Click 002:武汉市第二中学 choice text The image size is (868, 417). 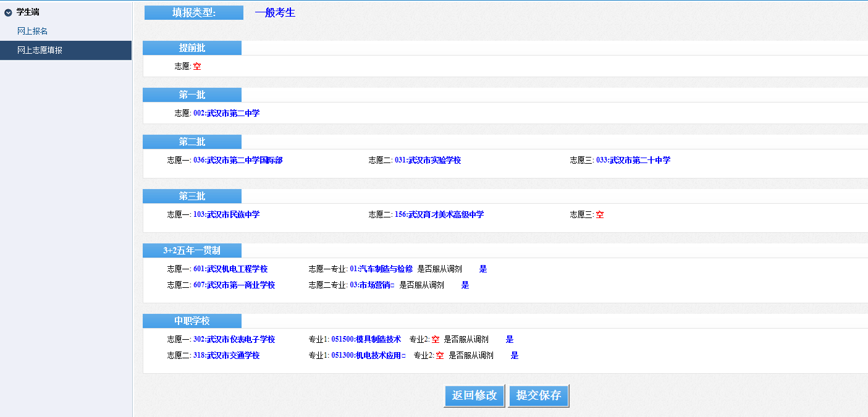tap(226, 114)
